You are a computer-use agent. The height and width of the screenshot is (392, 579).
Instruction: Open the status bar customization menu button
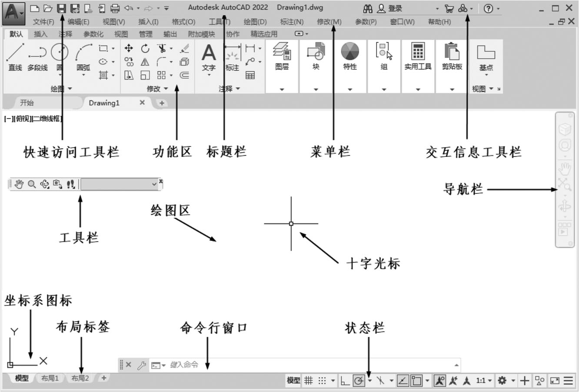coord(569,381)
